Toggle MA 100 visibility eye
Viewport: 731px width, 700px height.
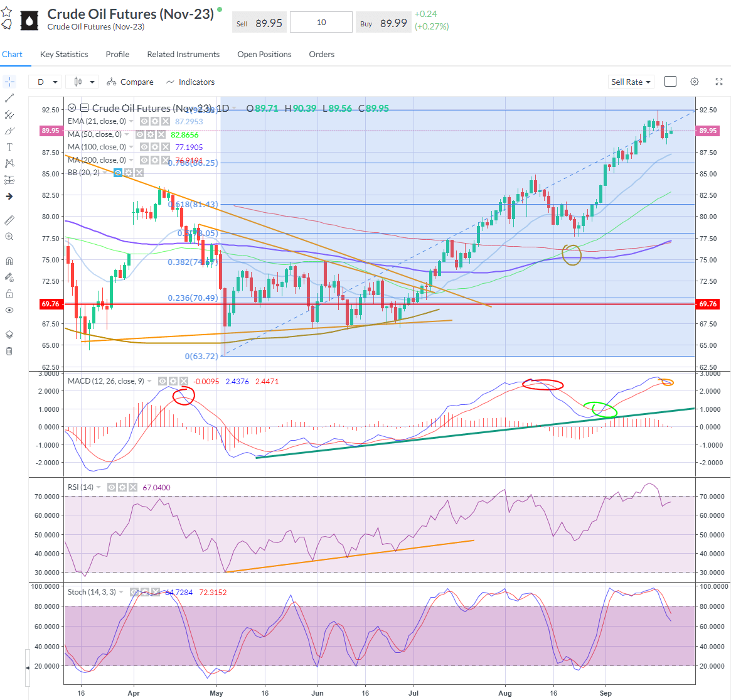click(144, 147)
